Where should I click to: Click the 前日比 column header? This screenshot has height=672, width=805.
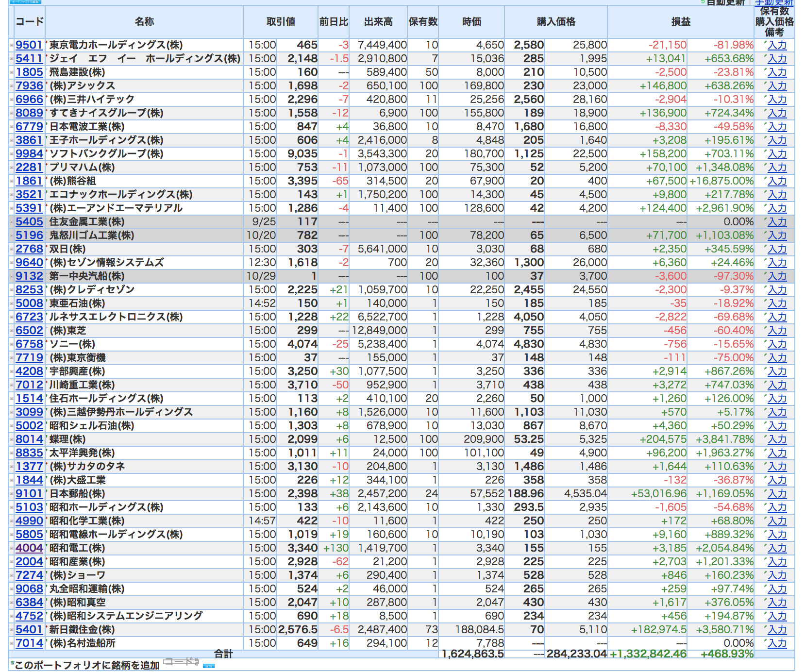pyautogui.click(x=334, y=22)
